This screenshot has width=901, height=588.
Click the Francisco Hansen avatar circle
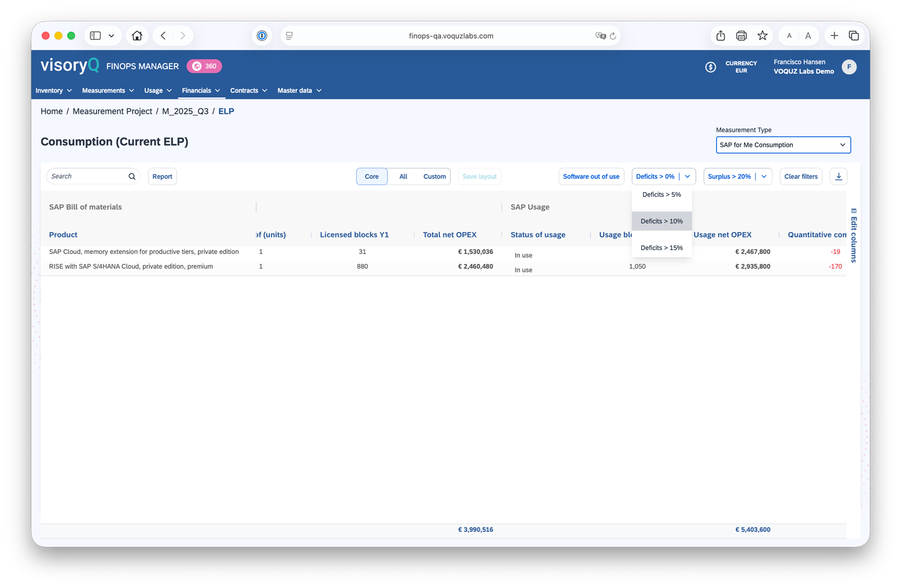(x=849, y=67)
